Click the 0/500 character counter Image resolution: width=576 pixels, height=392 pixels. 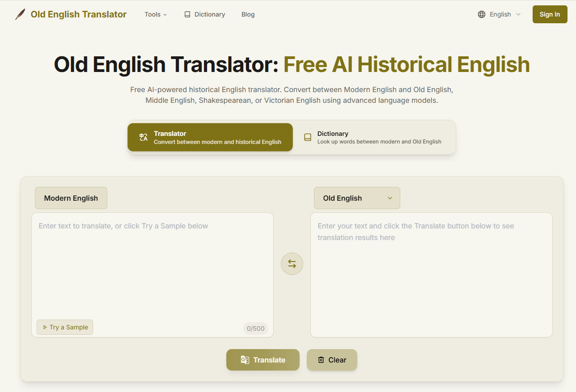tap(256, 329)
